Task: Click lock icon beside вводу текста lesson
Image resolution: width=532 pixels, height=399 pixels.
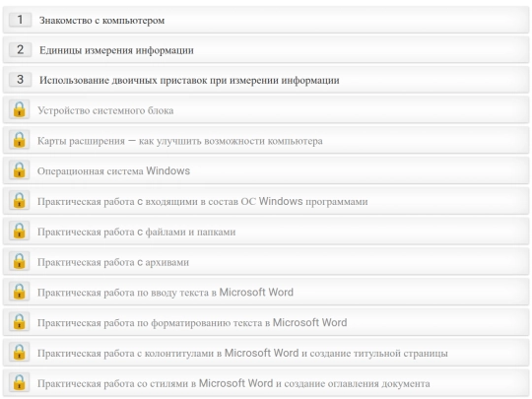Action: pos(20,292)
